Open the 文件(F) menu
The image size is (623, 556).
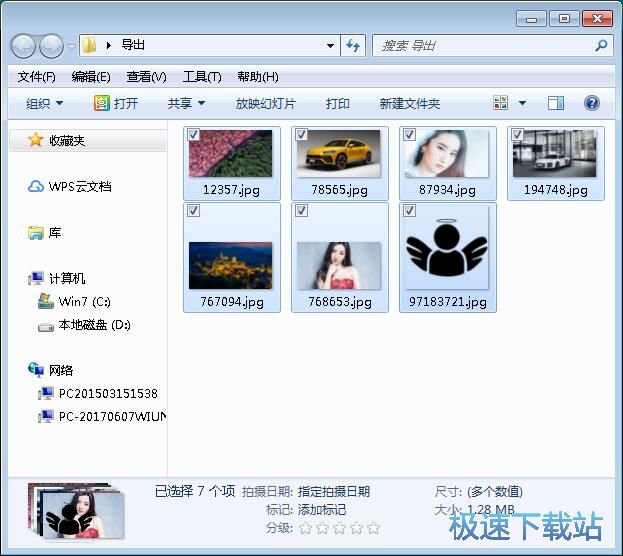36,77
